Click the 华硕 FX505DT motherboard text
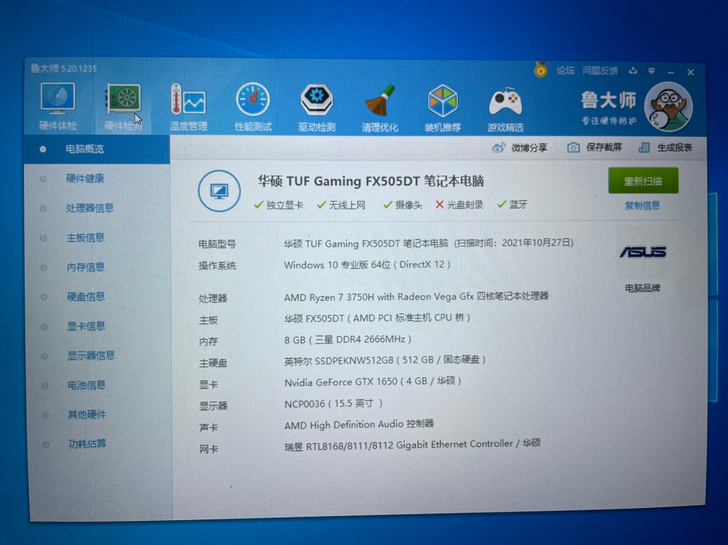Viewport: 728px width, 545px height. click(x=377, y=318)
